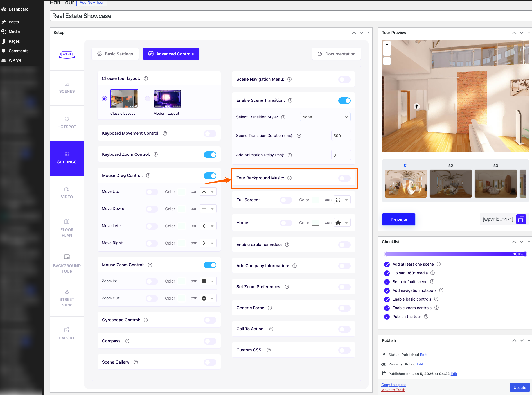Switch to the Basic Settings tab
The width and height of the screenshot is (532, 395).
pyautogui.click(x=115, y=54)
